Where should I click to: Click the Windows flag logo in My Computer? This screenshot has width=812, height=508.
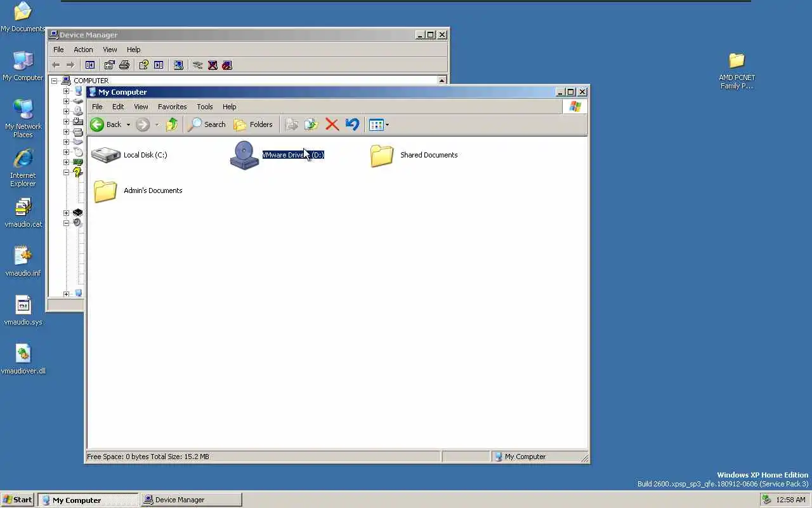[x=575, y=107]
